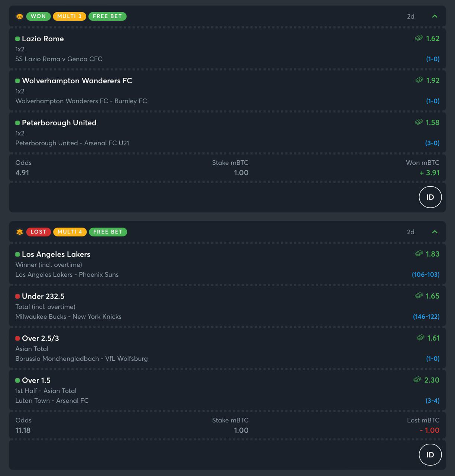Viewport: 455px width, 476px height.
Task: Click the stacked layers icon beside WON badge
Action: coord(20,16)
